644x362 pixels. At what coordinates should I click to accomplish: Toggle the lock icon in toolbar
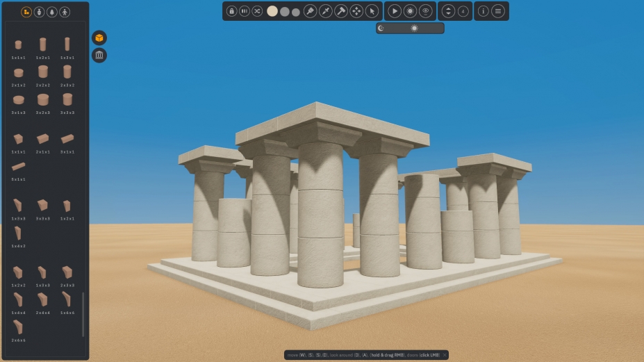(x=232, y=11)
